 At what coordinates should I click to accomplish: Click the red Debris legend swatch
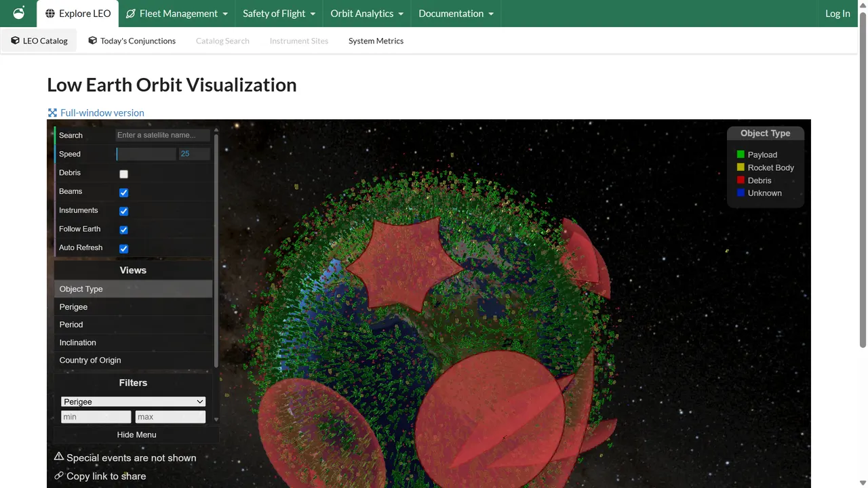point(741,180)
